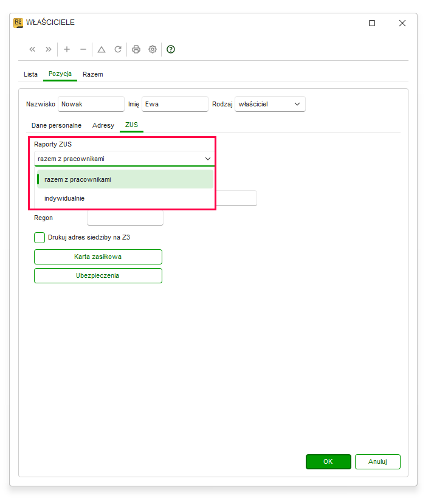Refresh the data with circular arrow icon
Viewport: 434px width, 504px height.
pyautogui.click(x=118, y=49)
